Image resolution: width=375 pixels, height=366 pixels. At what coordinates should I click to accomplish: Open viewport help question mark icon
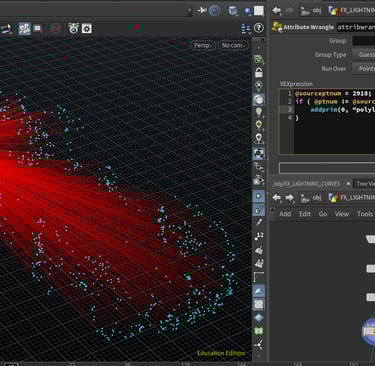pos(259,28)
